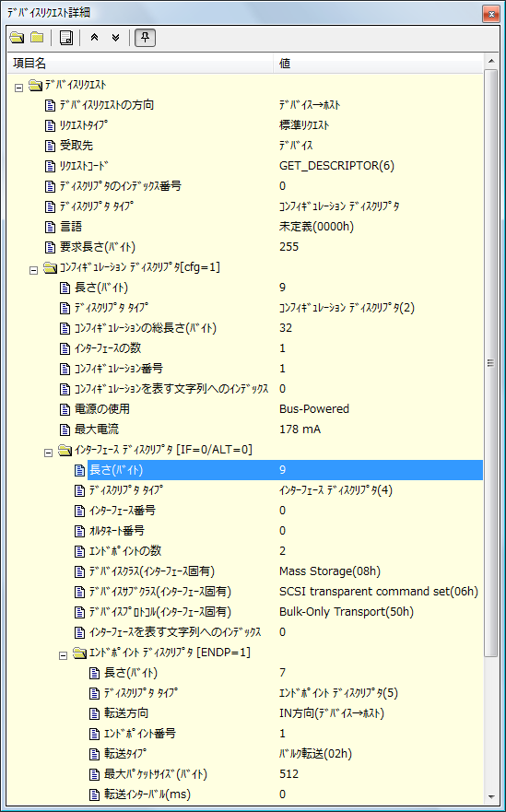Click the open-folder expand-all toolbar icon

[x=18, y=37]
